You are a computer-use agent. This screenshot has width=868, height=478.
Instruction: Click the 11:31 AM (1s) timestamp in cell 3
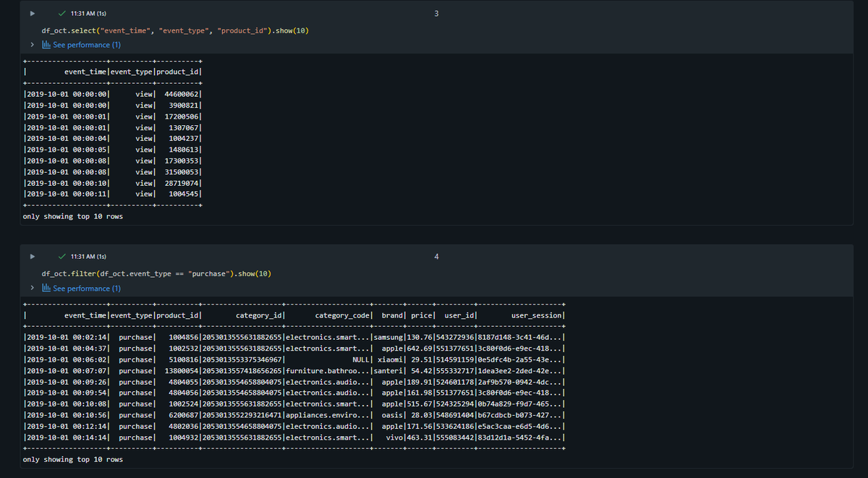89,14
